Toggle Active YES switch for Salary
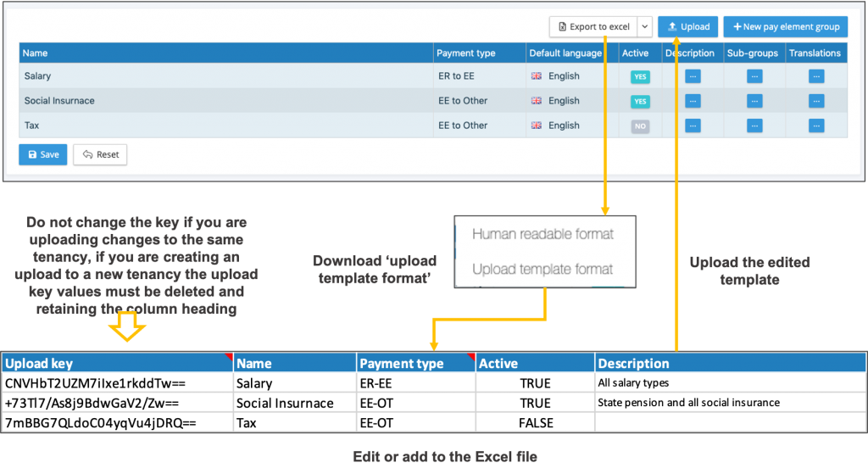Screen dimensions: 868x474 640,76
